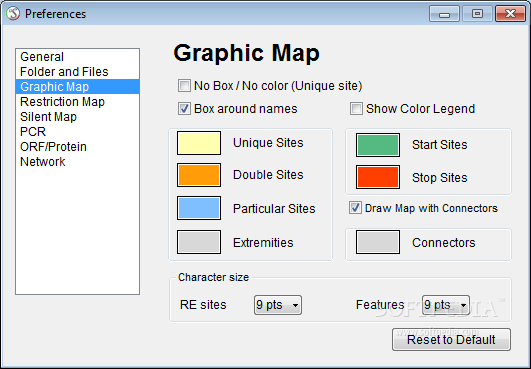Click the Character size group label
Image resolution: width=531 pixels, height=369 pixels.
tap(213, 277)
